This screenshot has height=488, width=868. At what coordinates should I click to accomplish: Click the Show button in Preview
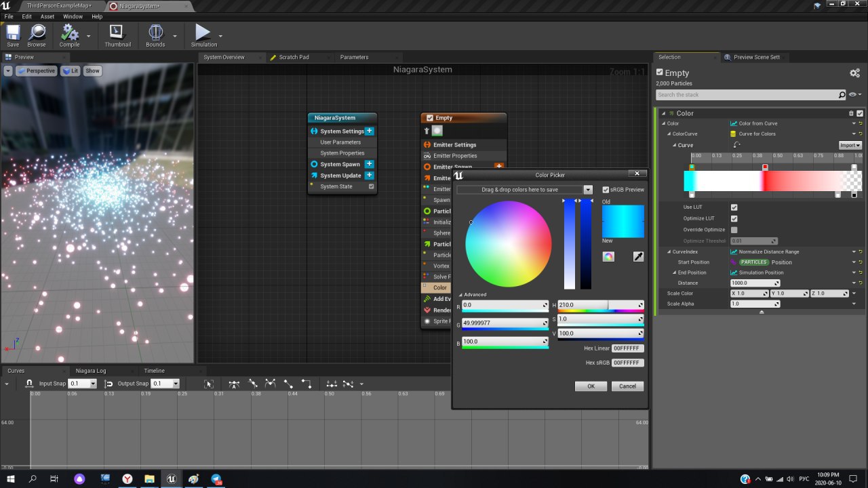point(92,70)
